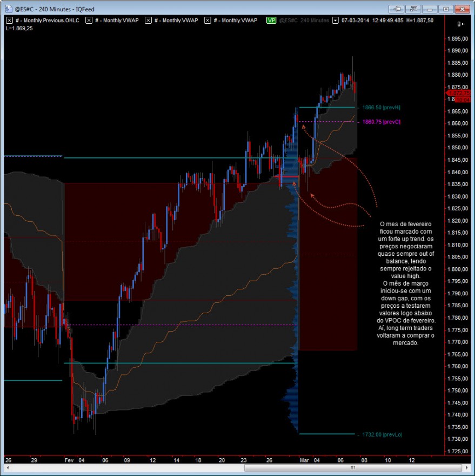Click the red 10:04 countdown tag on price axis
Viewport: 475px width, 476px height.
point(463,100)
